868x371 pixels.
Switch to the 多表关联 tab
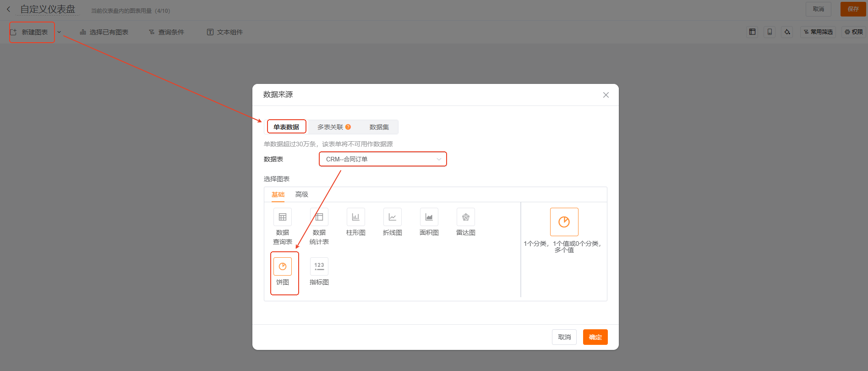[330, 127]
